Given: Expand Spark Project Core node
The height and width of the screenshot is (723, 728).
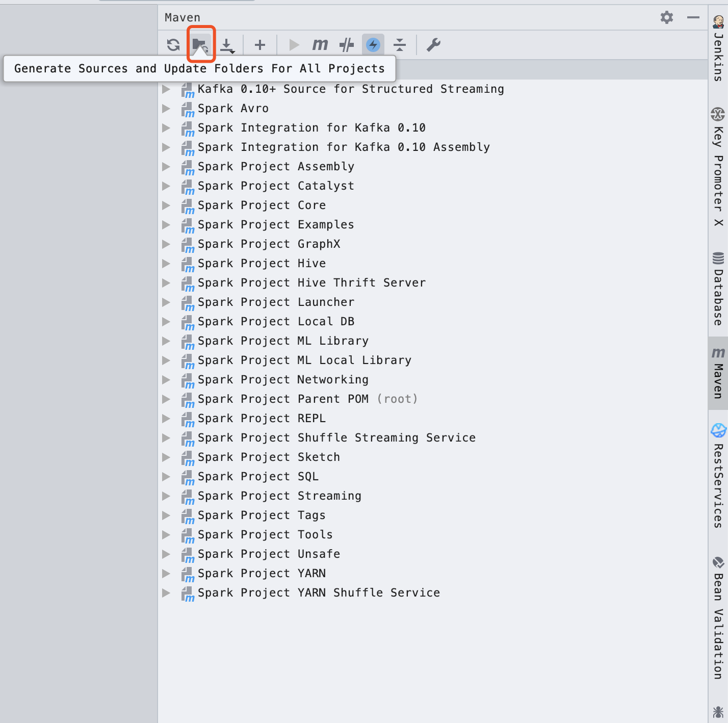Looking at the screenshot, I should click(166, 205).
